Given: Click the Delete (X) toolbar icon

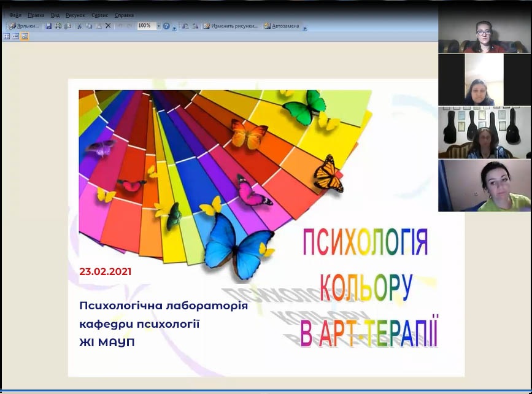Looking at the screenshot, I should (x=108, y=26).
